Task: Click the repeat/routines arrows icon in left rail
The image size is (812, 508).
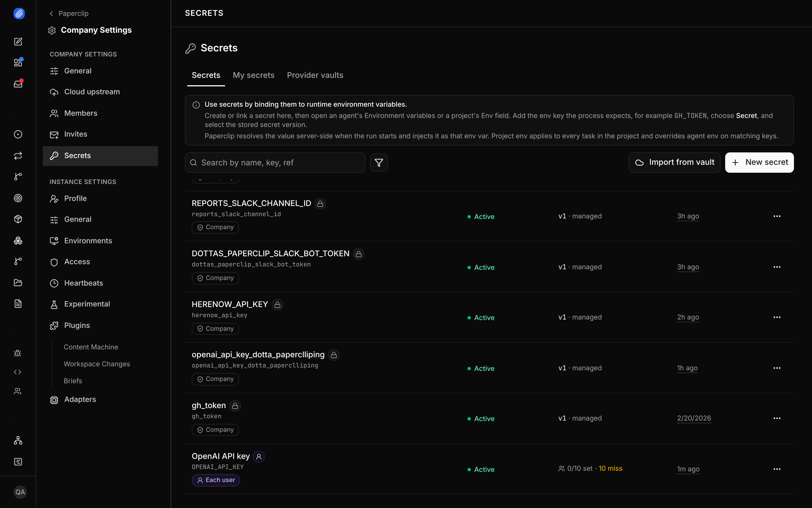Action: (x=18, y=156)
